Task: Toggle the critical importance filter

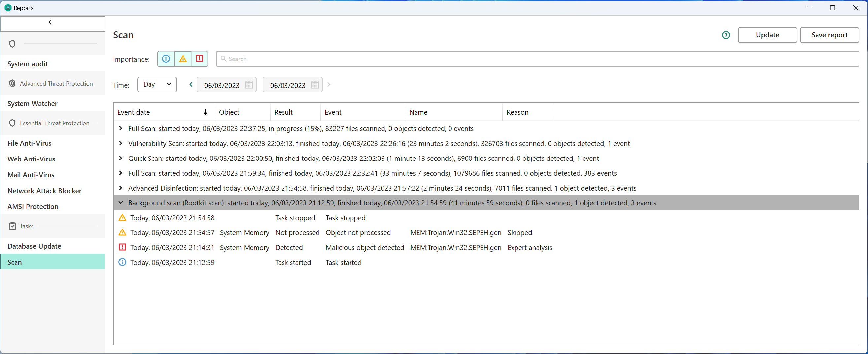Action: 199,59
